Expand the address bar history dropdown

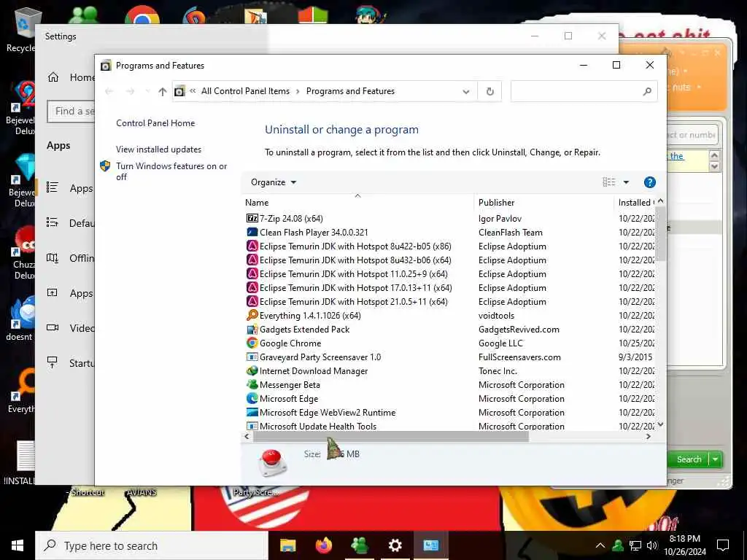[466, 91]
